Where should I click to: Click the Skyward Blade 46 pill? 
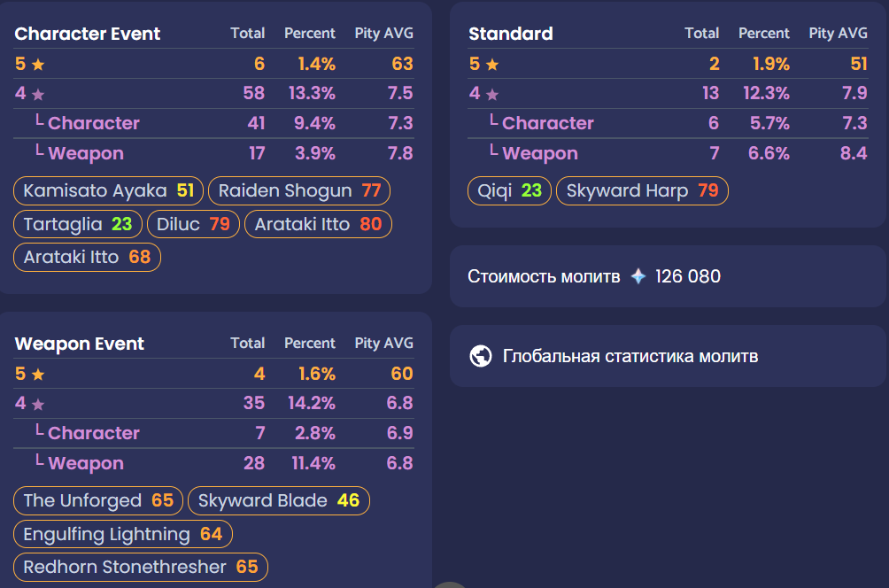click(x=278, y=500)
